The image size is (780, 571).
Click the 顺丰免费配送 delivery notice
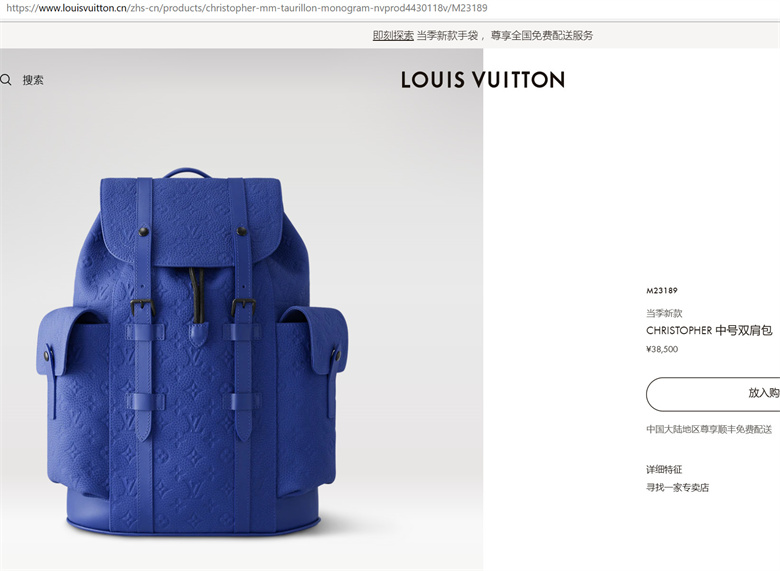[709, 429]
